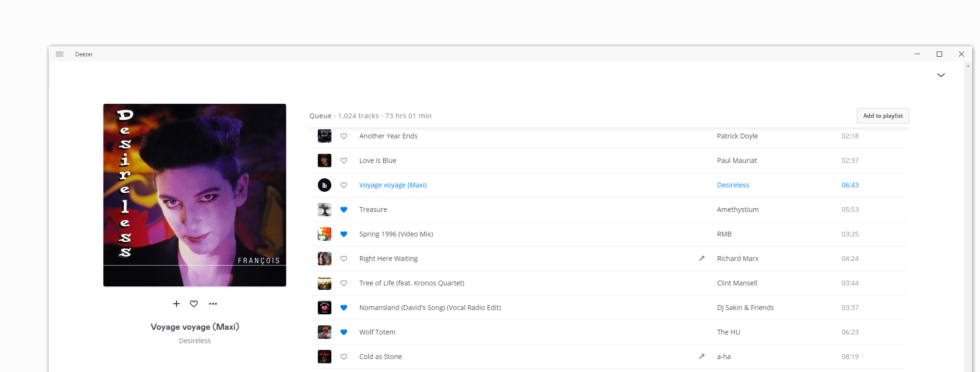Image resolution: width=980 pixels, height=372 pixels.
Task: Click the Cold as Stone album thumbnail
Action: tap(325, 357)
